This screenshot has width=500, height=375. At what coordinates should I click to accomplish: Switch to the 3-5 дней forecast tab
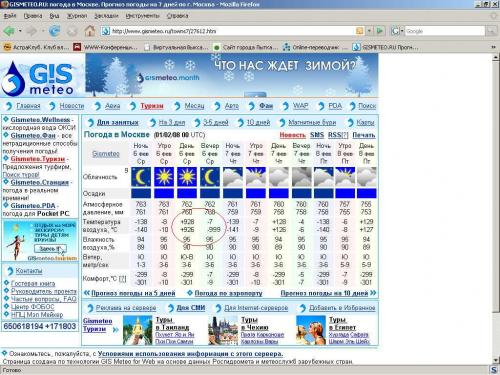click(216, 122)
